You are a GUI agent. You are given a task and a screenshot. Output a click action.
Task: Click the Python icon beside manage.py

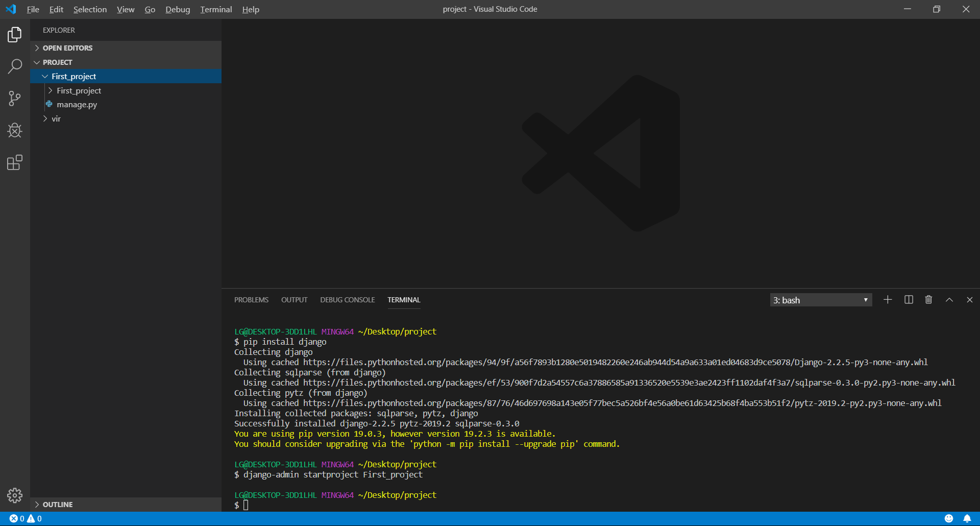[49, 104]
